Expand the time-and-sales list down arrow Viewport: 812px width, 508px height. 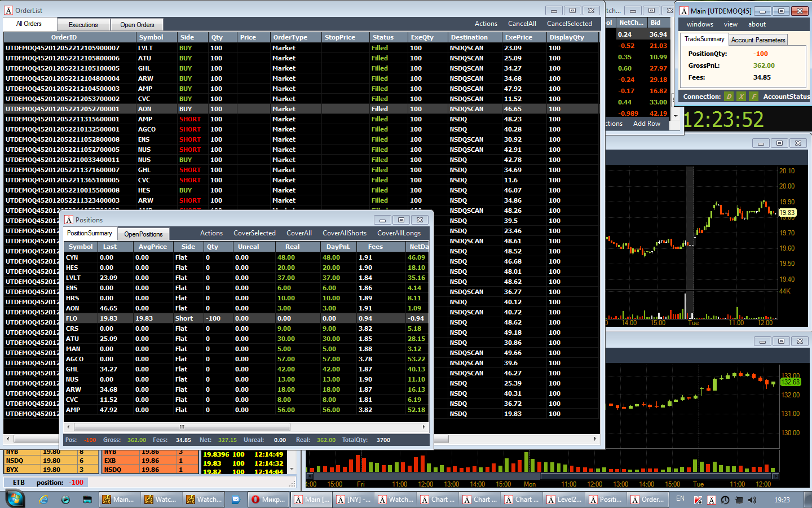[292, 469]
